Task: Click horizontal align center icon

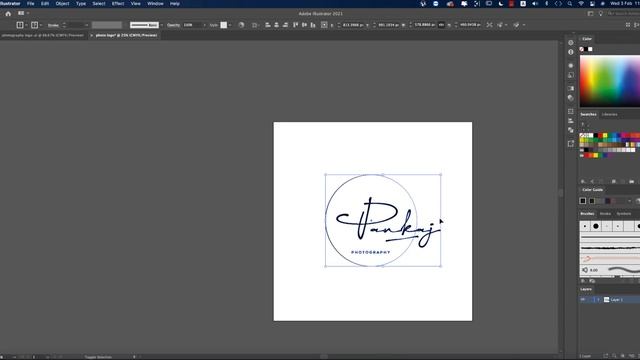Action: pos(276,25)
